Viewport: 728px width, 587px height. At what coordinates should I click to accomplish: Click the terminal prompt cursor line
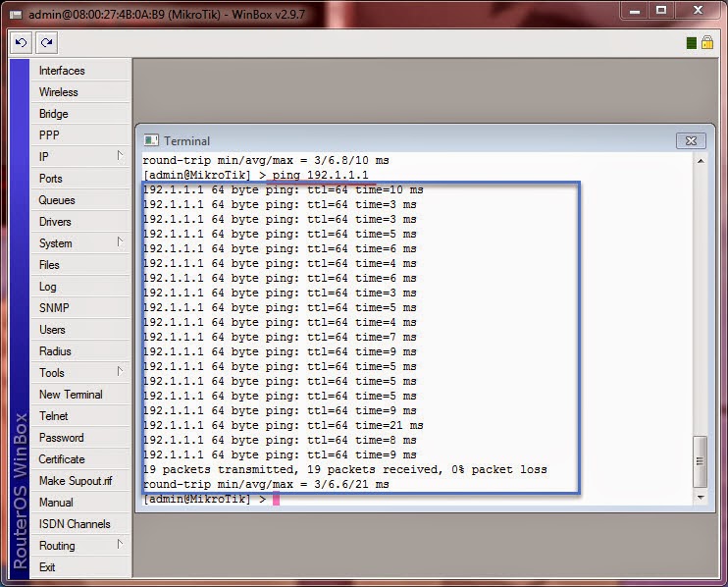coord(211,500)
